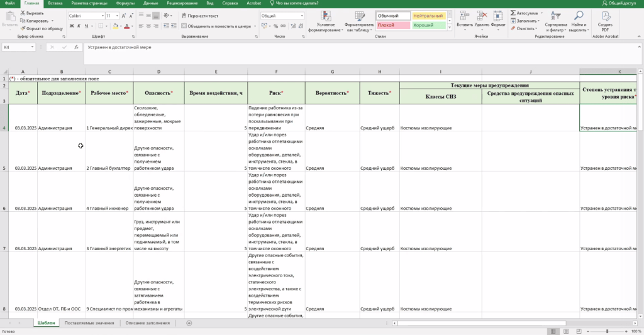This screenshot has height=335, width=644.
Task: Apply the Плохой cell style
Action: (x=393, y=25)
